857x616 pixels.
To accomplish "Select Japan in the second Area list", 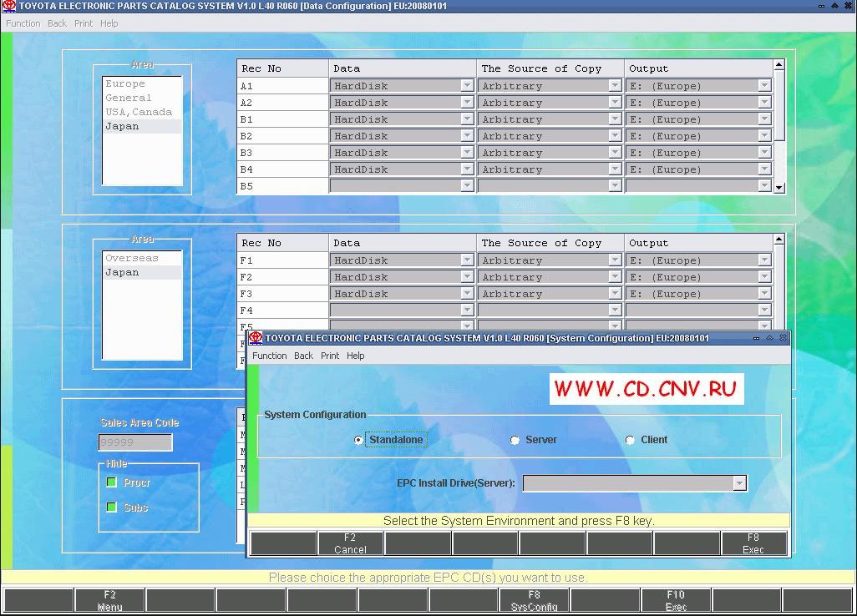I will [142, 272].
